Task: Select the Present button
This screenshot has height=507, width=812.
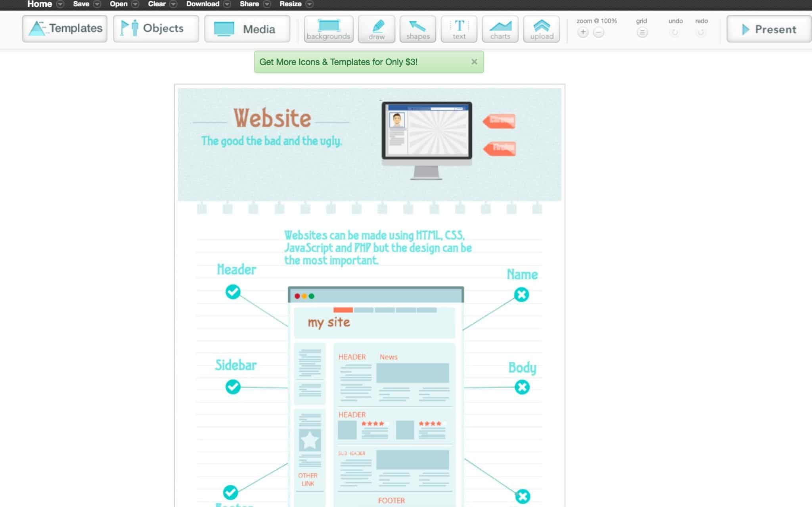Action: (x=768, y=29)
